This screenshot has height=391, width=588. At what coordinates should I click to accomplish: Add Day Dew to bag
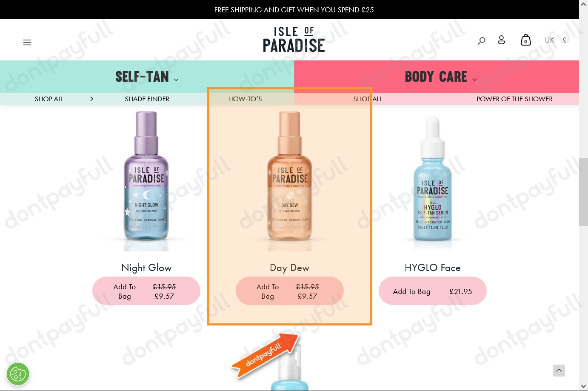coord(290,291)
